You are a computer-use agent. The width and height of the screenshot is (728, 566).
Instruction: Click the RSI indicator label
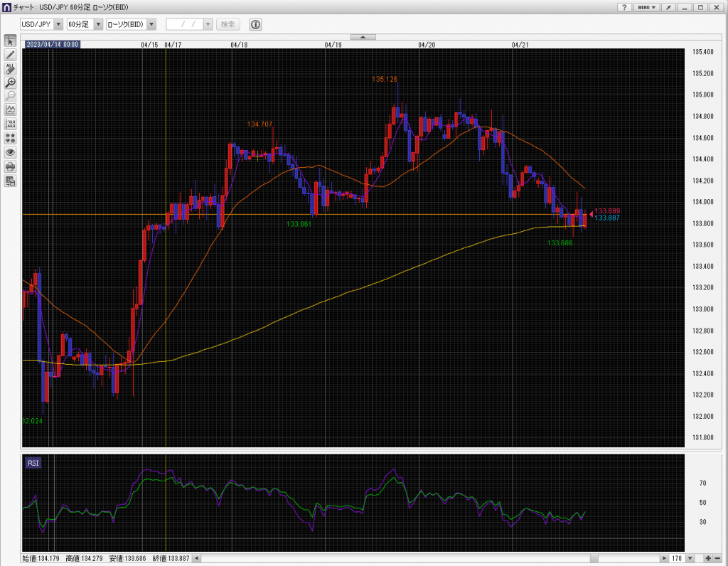point(33,463)
